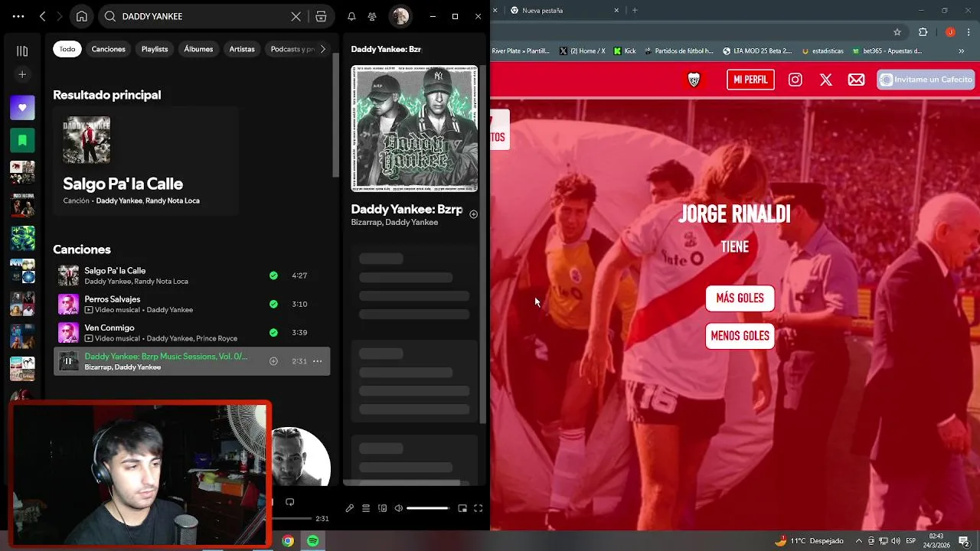Open Your Episodes green bookmark
The image size is (980, 551).
[22, 140]
